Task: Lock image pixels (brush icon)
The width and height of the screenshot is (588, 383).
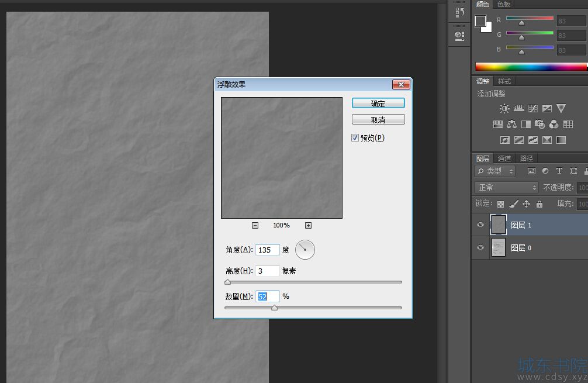Action: point(514,203)
